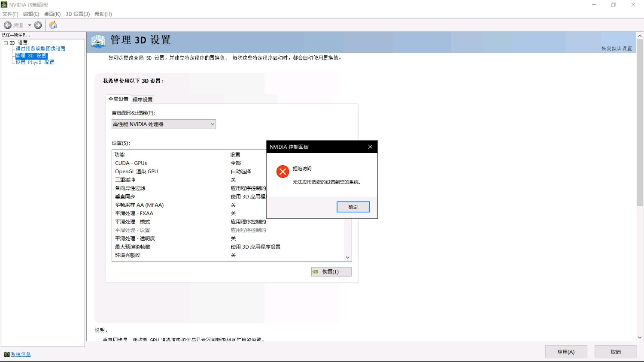
Task: Close the 拒绝访问 error dialog with X
Action: 370,147
